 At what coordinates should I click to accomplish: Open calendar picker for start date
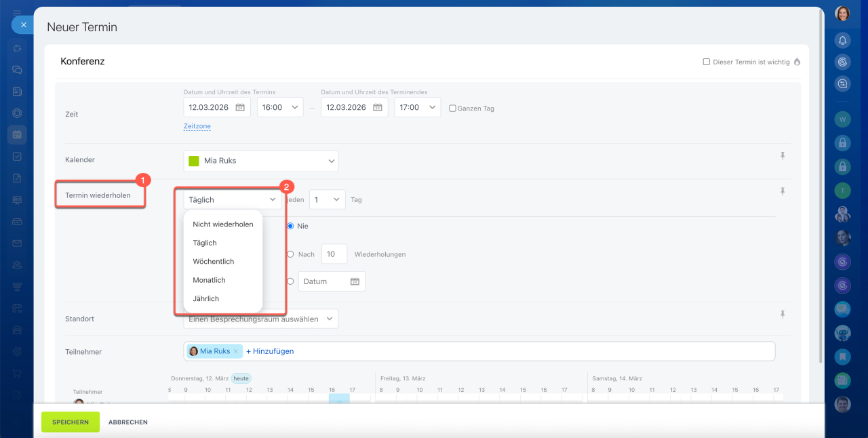(x=240, y=107)
